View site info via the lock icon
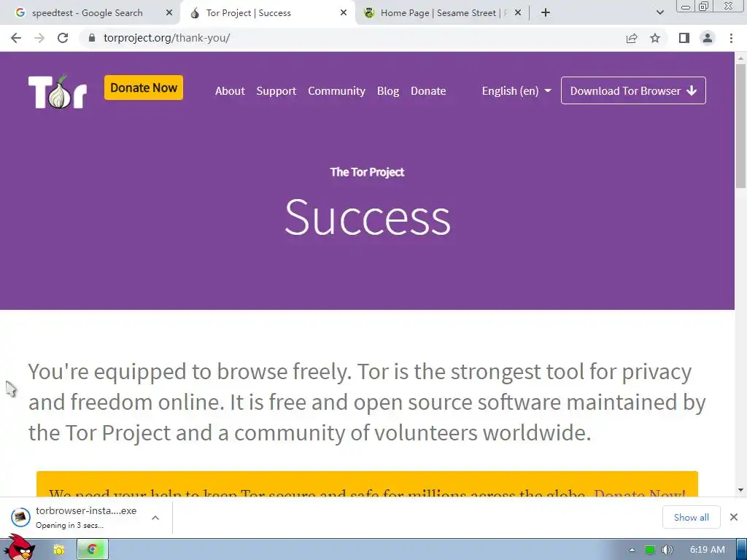The image size is (747, 560). click(92, 38)
